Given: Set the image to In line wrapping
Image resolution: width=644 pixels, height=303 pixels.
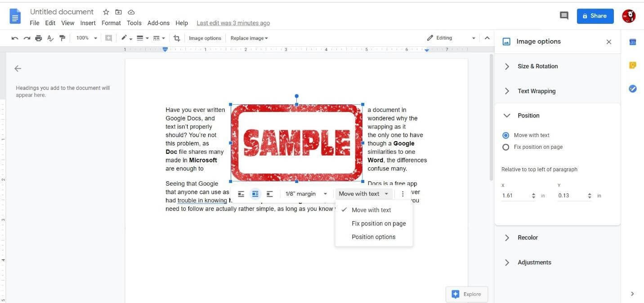Looking at the screenshot, I should pyautogui.click(x=241, y=194).
